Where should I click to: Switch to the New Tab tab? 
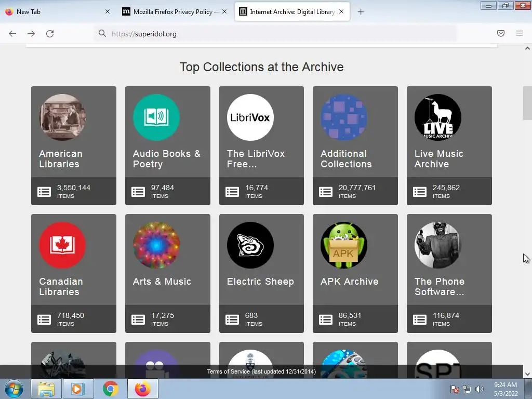(x=57, y=11)
